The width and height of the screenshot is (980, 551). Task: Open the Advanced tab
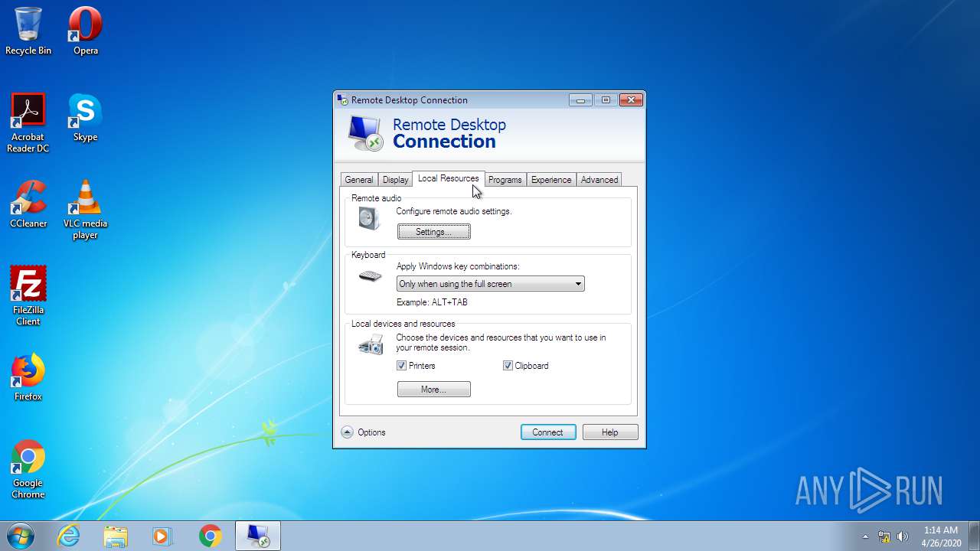click(x=599, y=180)
